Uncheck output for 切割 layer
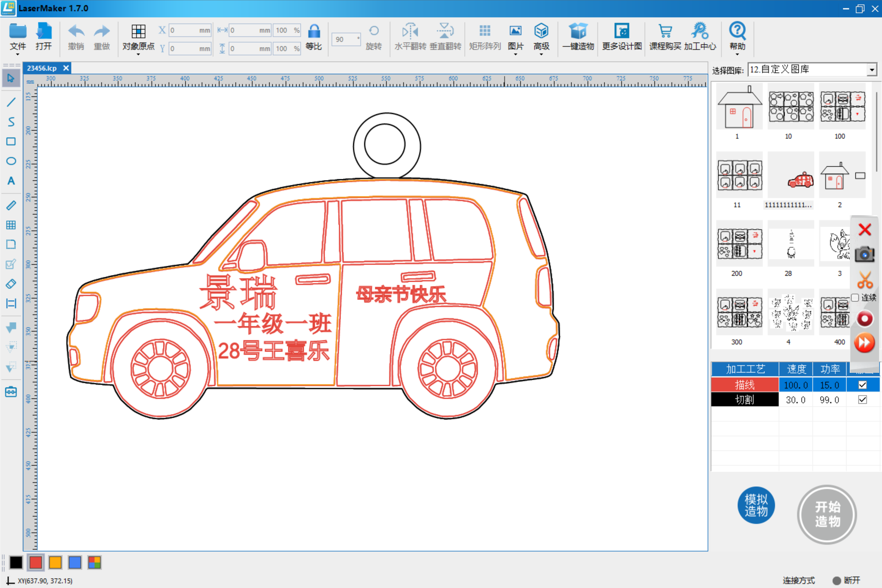Viewport: 882px width, 588px height. [862, 400]
